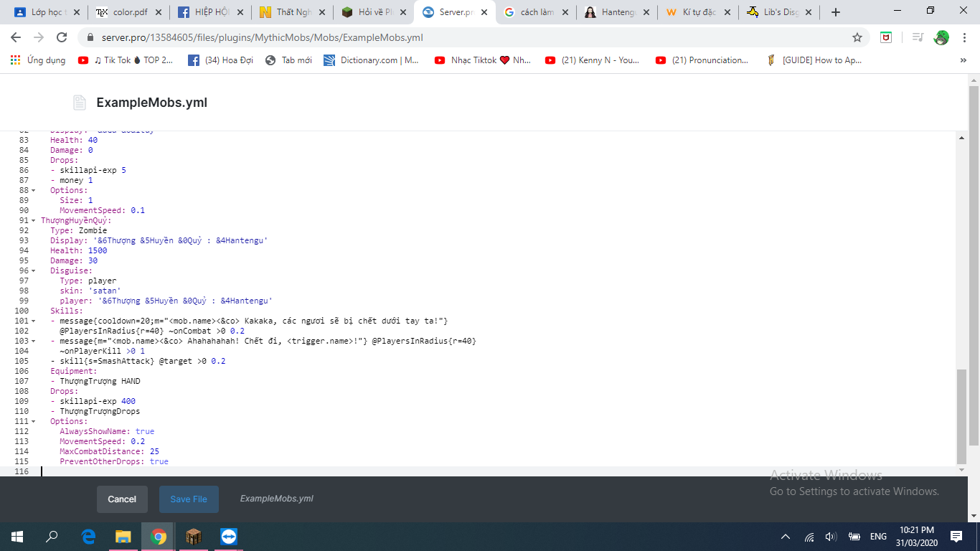This screenshot has width=980, height=551.
Task: Reload the page with the browser refresh icon
Action: coord(62,37)
